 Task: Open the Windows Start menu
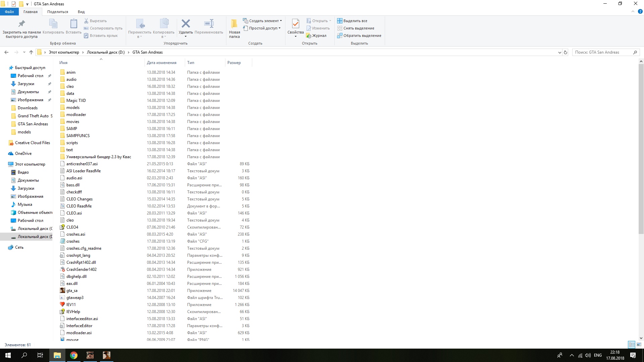click(x=8, y=355)
